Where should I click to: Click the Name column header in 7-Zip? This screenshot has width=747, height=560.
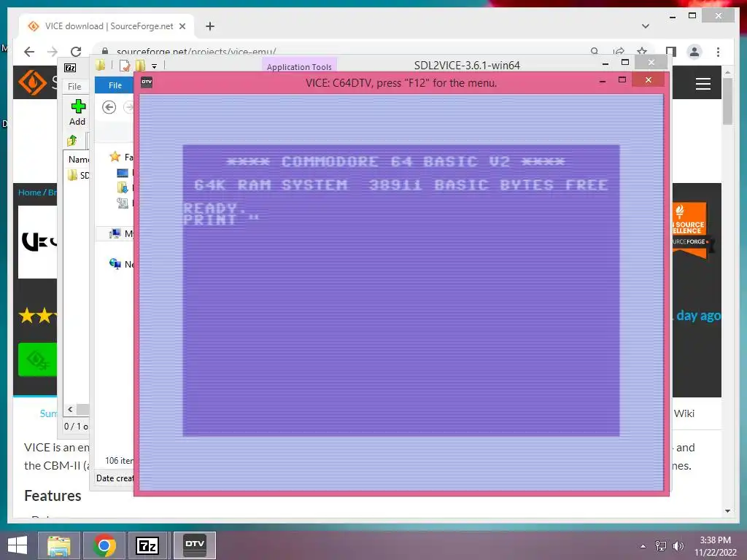[x=79, y=159]
